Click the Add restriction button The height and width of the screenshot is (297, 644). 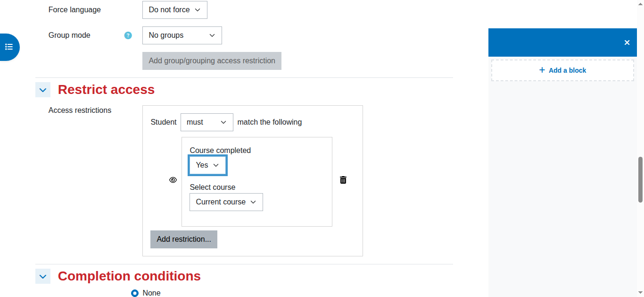pos(184,239)
